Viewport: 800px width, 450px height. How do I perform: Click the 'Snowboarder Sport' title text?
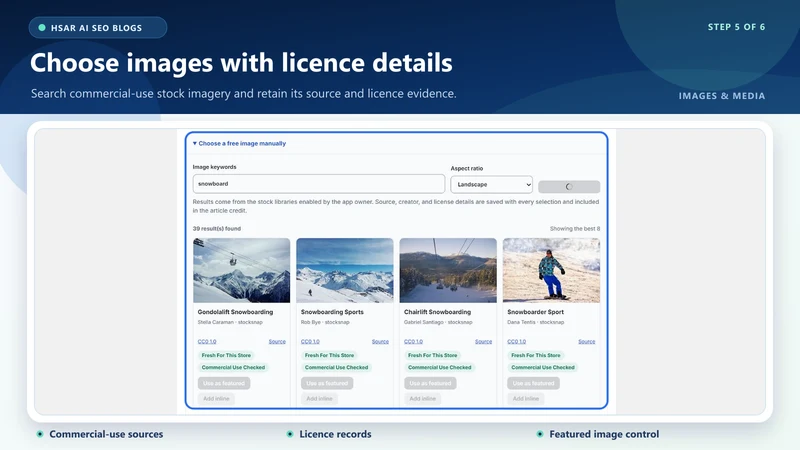535,312
